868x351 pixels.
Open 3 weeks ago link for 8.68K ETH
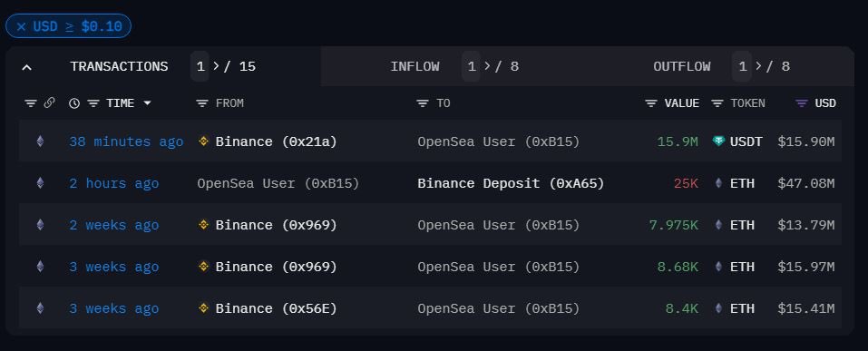click(114, 267)
